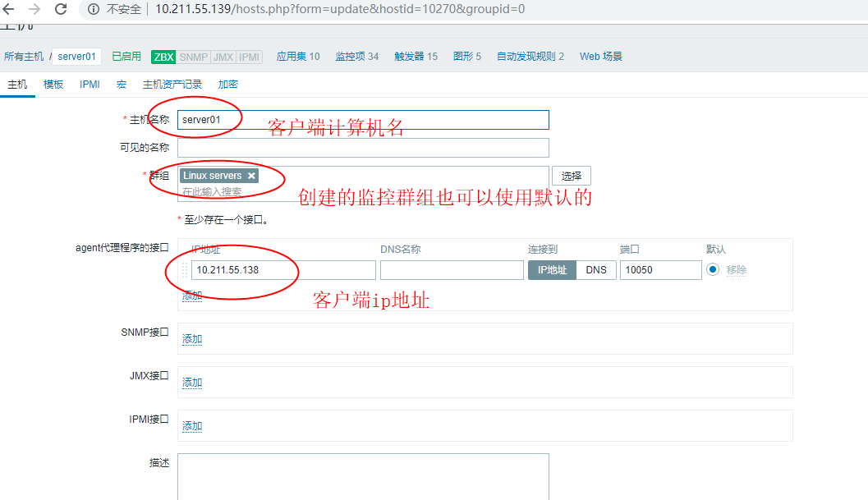Click the browser back arrow
The image size is (868, 500).
pos(9,10)
